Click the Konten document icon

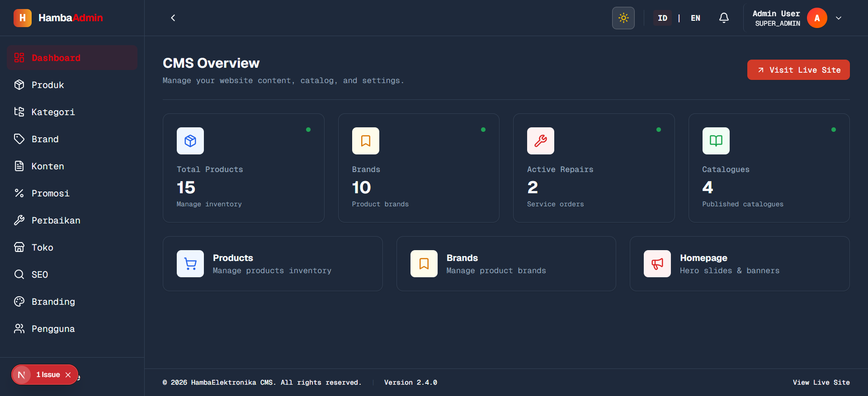[19, 166]
